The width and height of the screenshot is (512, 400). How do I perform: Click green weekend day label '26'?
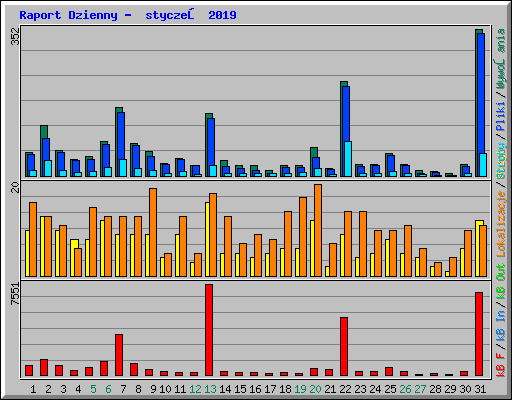[x=405, y=389]
